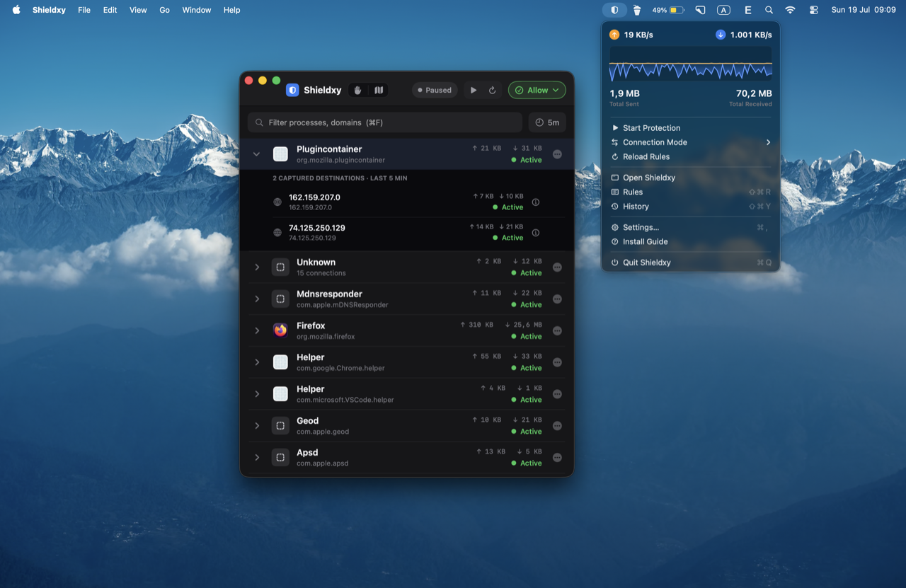Choose Open Shieldxy in tray menu

pyautogui.click(x=691, y=178)
